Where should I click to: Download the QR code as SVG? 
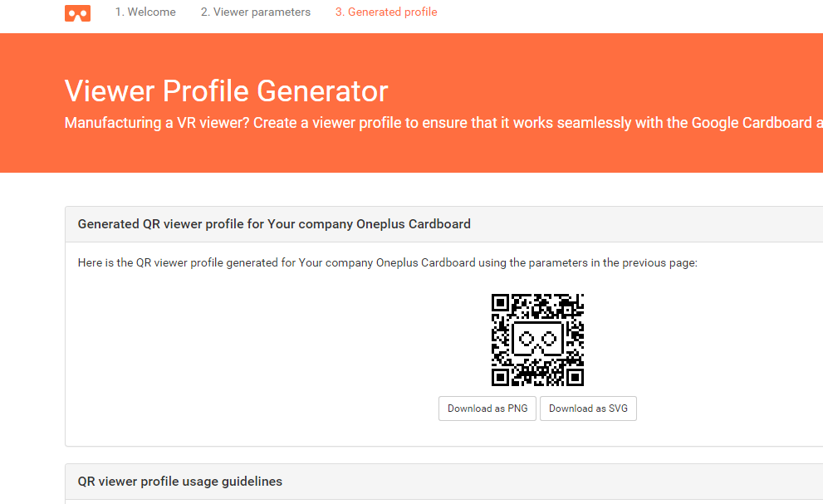point(588,409)
